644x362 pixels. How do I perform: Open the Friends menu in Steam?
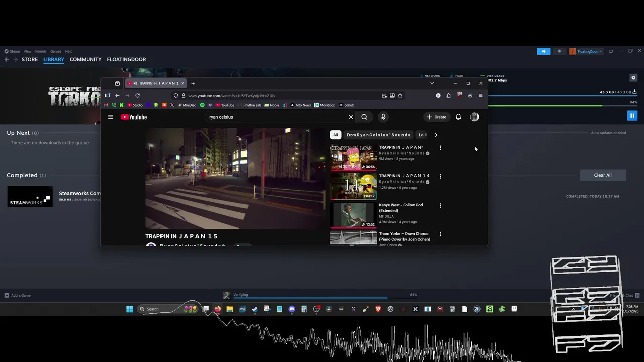(x=41, y=51)
